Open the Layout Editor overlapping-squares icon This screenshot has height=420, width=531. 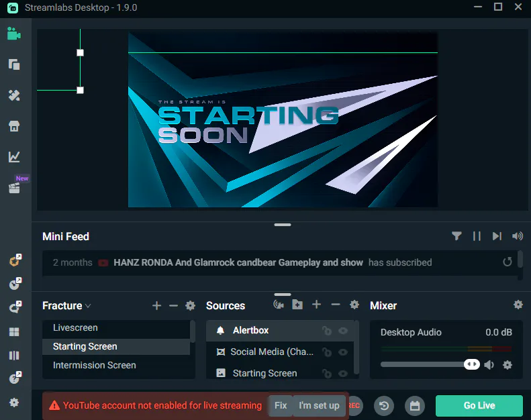14,64
